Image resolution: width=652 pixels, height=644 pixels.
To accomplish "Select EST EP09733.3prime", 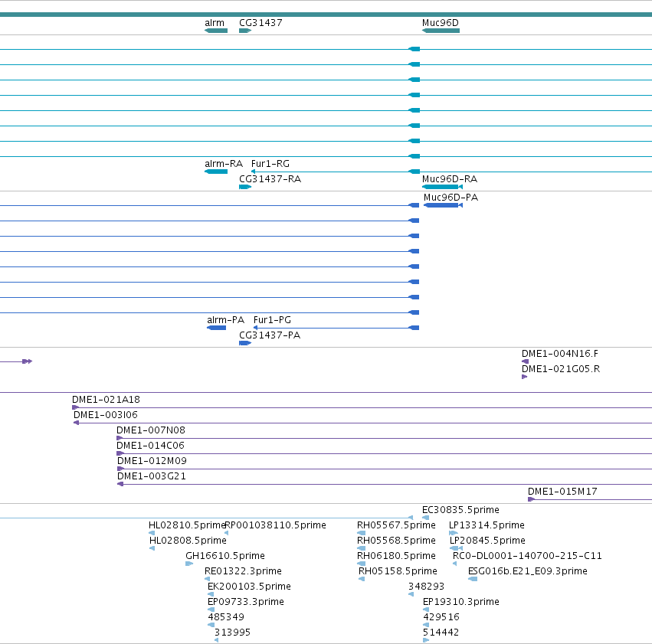I will click(x=211, y=610).
